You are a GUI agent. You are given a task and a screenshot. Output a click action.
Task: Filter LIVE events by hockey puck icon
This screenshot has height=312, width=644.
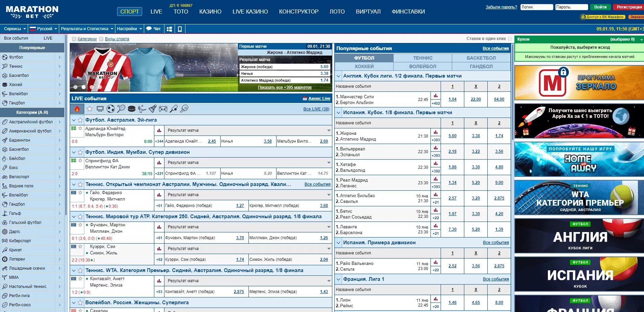(x=132, y=109)
